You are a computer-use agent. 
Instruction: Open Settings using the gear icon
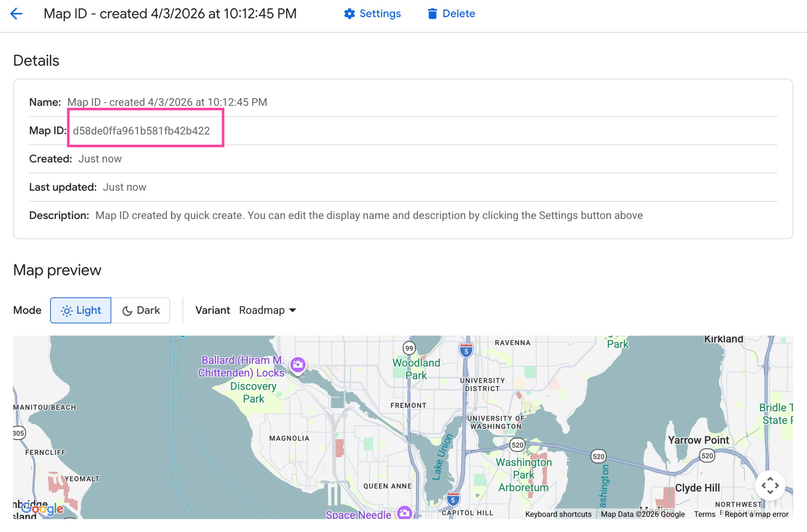click(350, 13)
